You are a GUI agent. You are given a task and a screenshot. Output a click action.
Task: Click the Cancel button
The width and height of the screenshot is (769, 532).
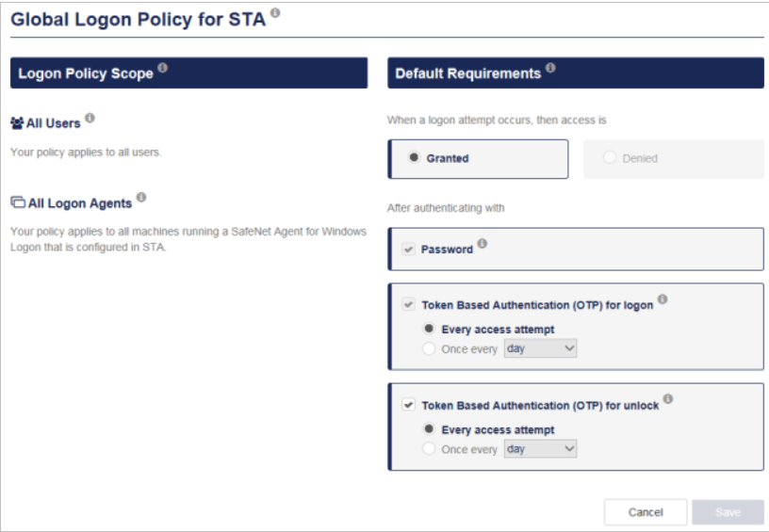coord(646,512)
